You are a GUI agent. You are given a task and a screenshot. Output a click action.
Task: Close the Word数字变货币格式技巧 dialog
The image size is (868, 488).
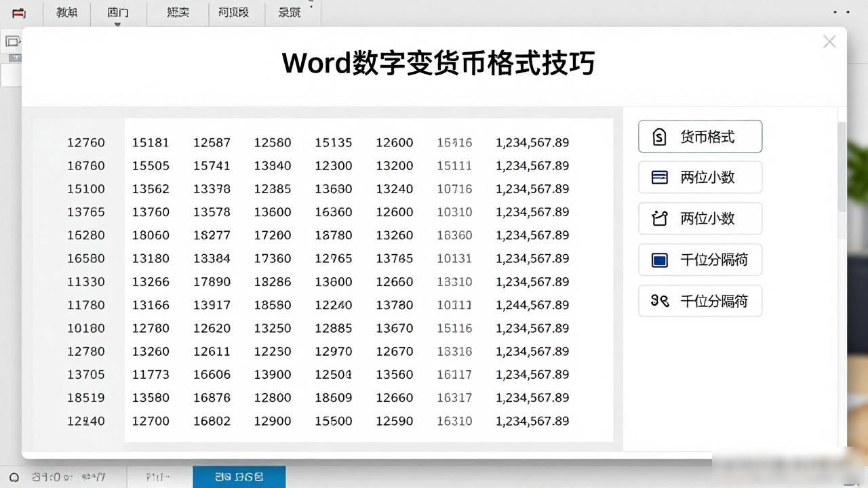(x=829, y=42)
